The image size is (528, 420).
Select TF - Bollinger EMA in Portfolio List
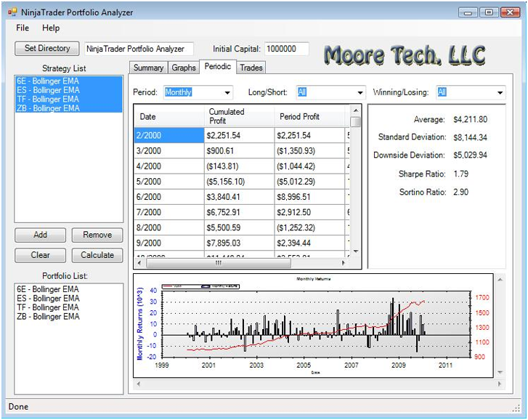click(x=69, y=307)
